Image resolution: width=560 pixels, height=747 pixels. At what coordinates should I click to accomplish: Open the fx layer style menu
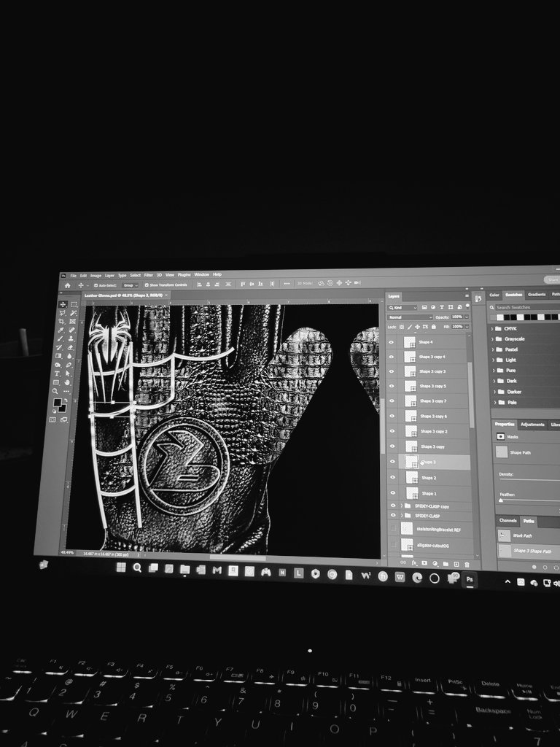[414, 562]
